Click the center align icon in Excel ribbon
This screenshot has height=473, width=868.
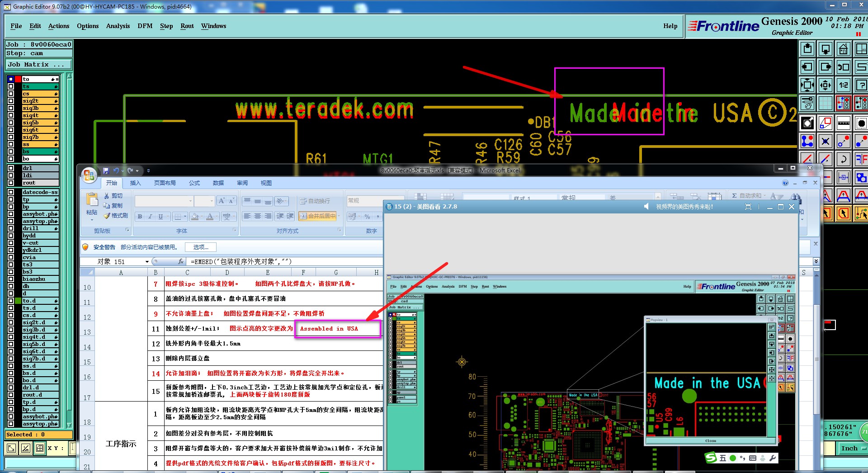[x=258, y=216]
